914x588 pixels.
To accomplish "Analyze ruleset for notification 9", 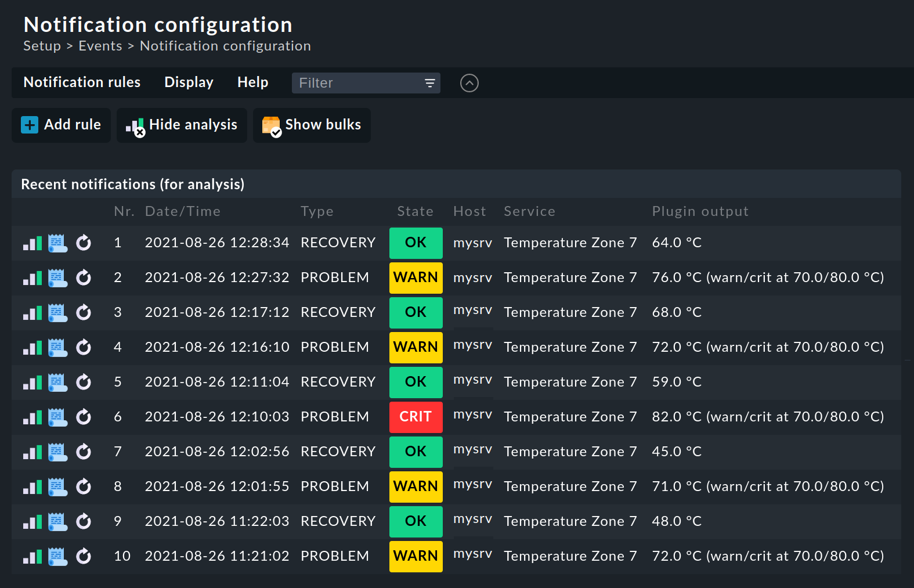I will tap(32, 522).
